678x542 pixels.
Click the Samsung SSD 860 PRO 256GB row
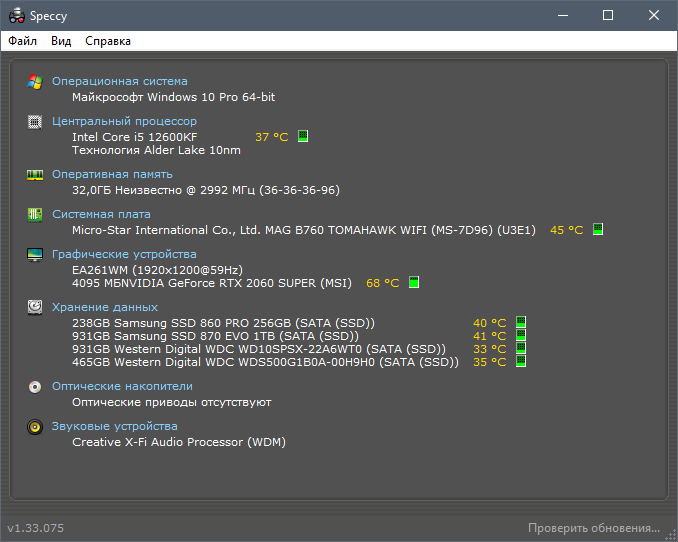(x=224, y=323)
